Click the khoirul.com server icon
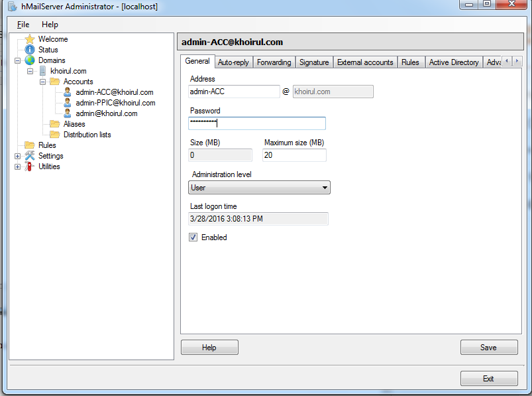Viewport: 532px width, 396px height. [x=42, y=71]
